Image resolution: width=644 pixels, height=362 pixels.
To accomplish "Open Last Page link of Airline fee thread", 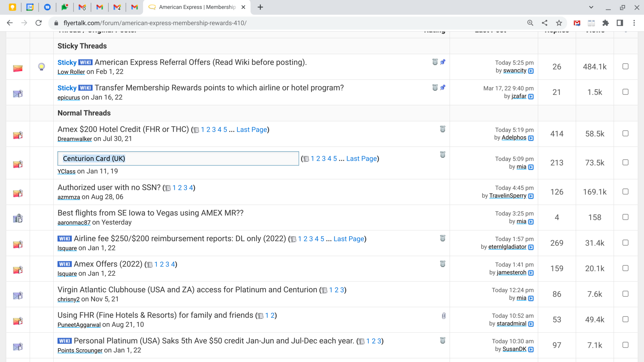I will click(349, 239).
